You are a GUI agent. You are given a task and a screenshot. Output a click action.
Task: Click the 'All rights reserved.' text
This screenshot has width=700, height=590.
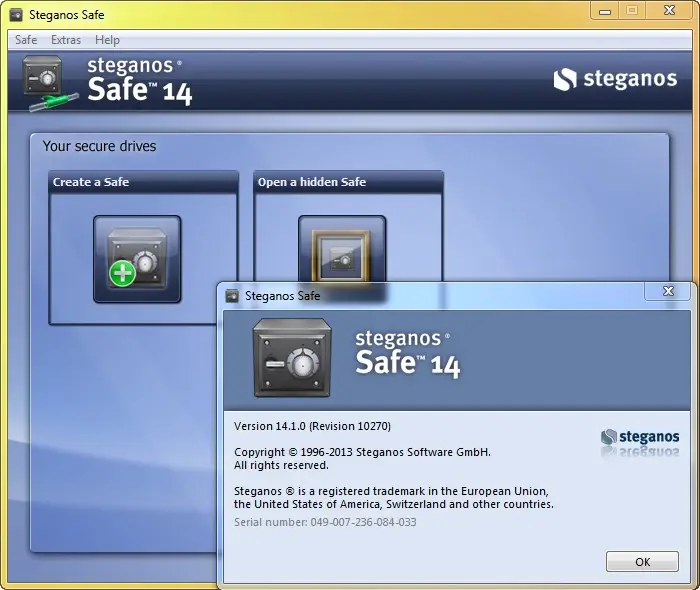(x=281, y=465)
